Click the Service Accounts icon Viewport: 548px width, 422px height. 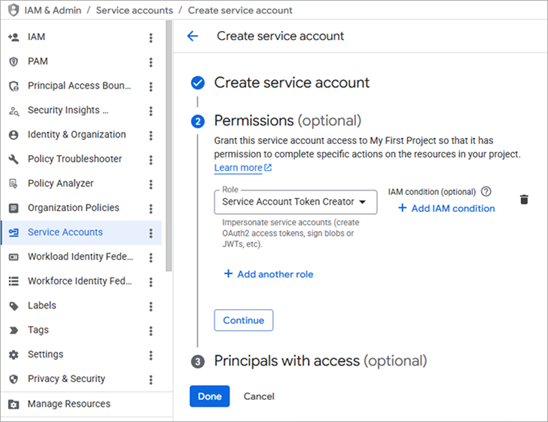(x=14, y=233)
